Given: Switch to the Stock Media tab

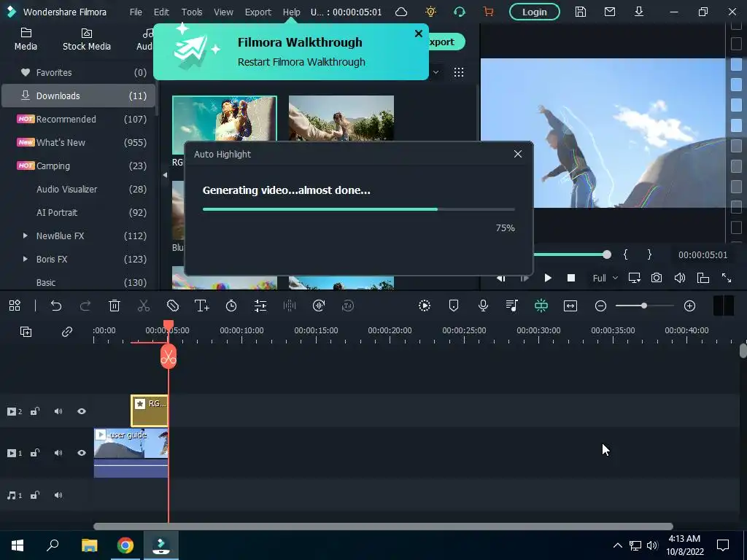Looking at the screenshot, I should pyautogui.click(x=87, y=39).
